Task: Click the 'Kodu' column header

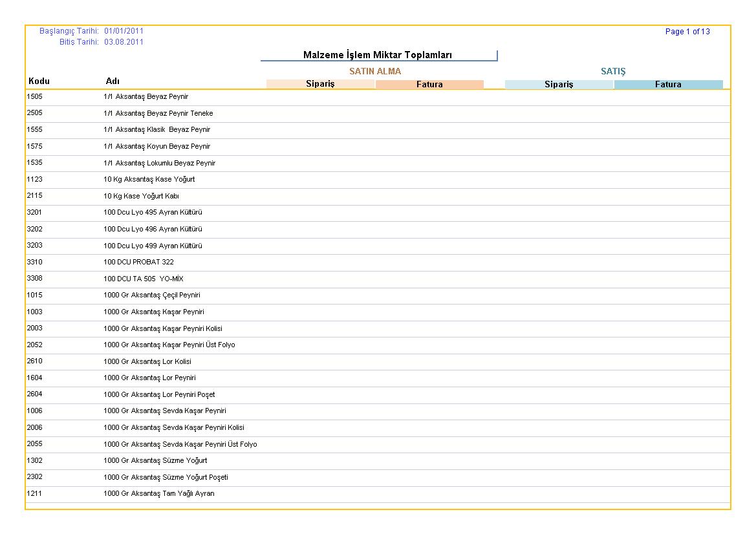Action: point(39,81)
